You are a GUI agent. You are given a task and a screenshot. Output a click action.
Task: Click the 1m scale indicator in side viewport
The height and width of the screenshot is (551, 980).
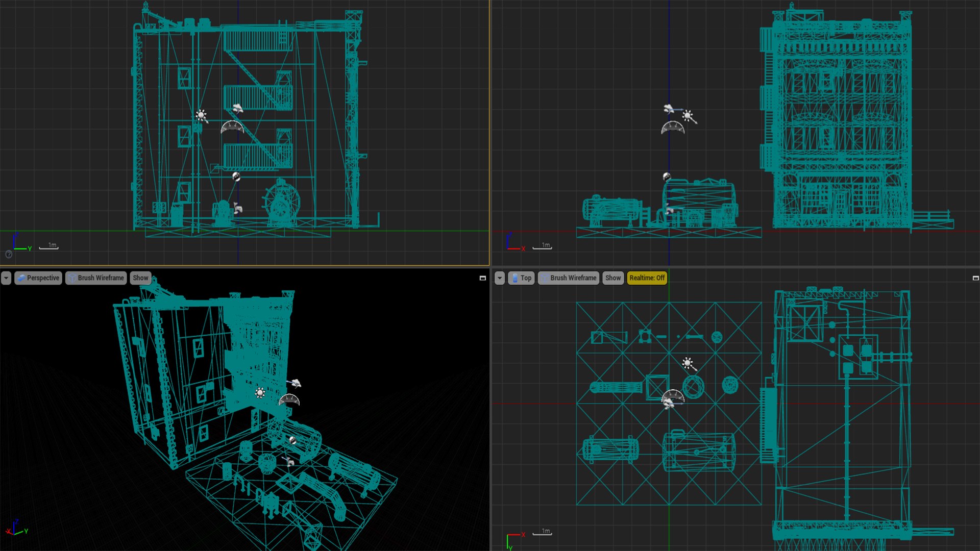pyautogui.click(x=49, y=246)
